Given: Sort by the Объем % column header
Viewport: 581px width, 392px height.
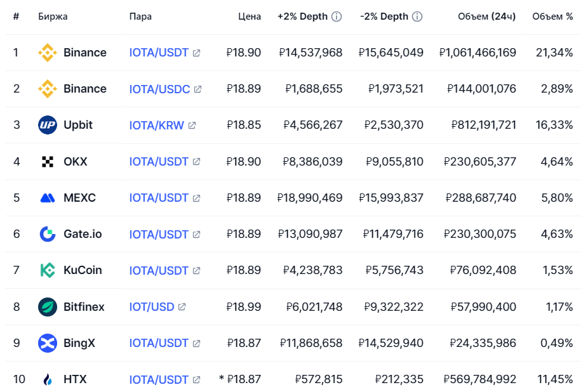Looking at the screenshot, I should click(x=552, y=16).
